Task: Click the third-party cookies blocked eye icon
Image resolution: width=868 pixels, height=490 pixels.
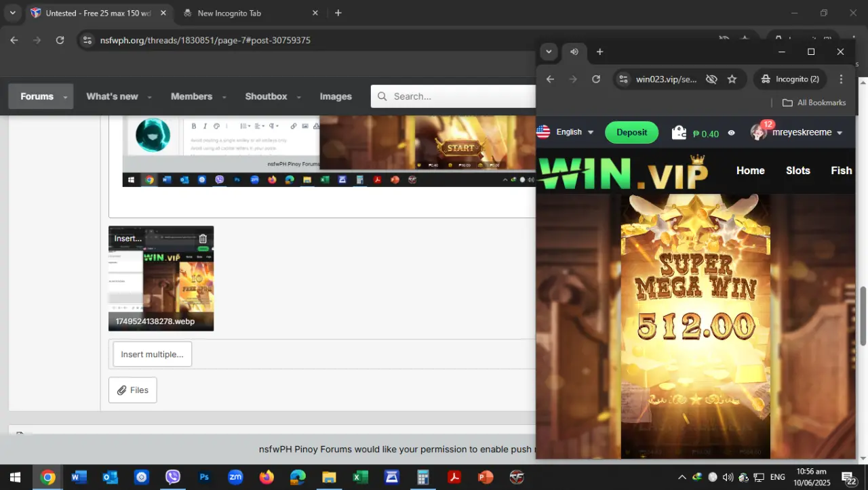Action: [711, 79]
